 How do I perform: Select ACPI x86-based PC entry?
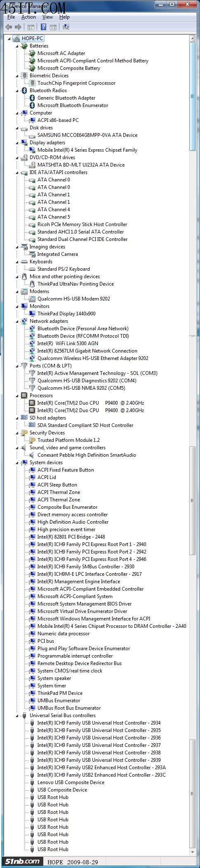pyautogui.click(x=58, y=120)
